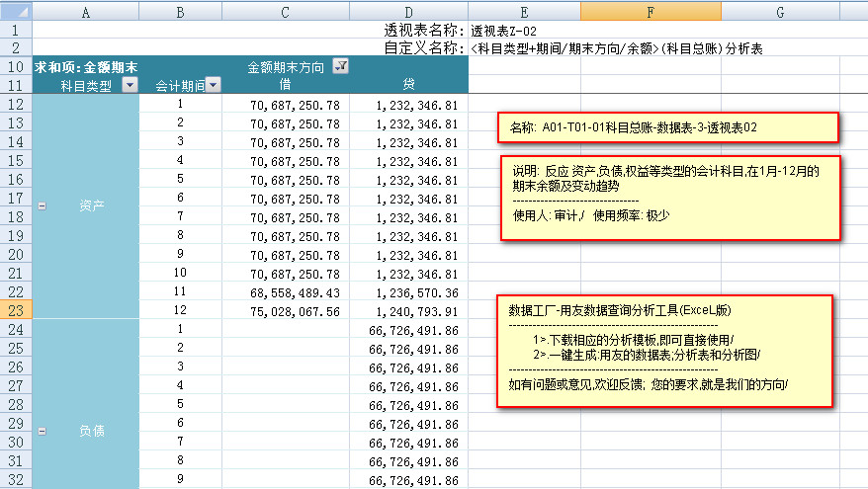Click the 贷 column label cell

[408, 85]
